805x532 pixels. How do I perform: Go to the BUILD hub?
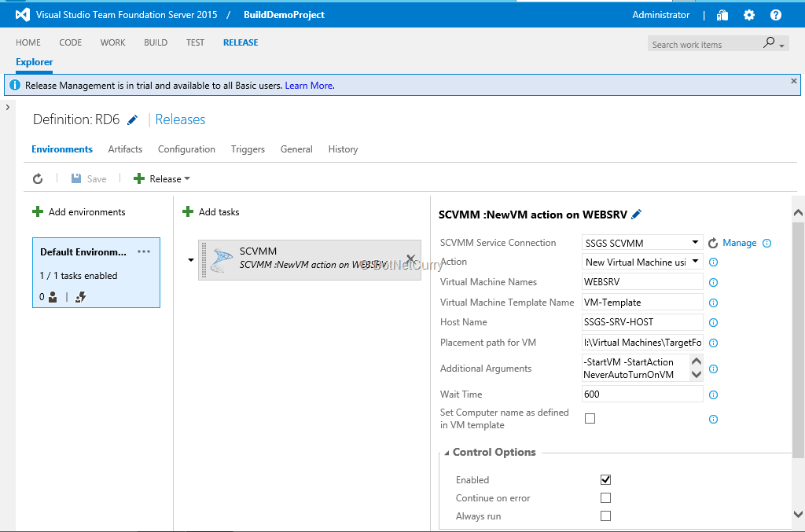click(x=156, y=42)
